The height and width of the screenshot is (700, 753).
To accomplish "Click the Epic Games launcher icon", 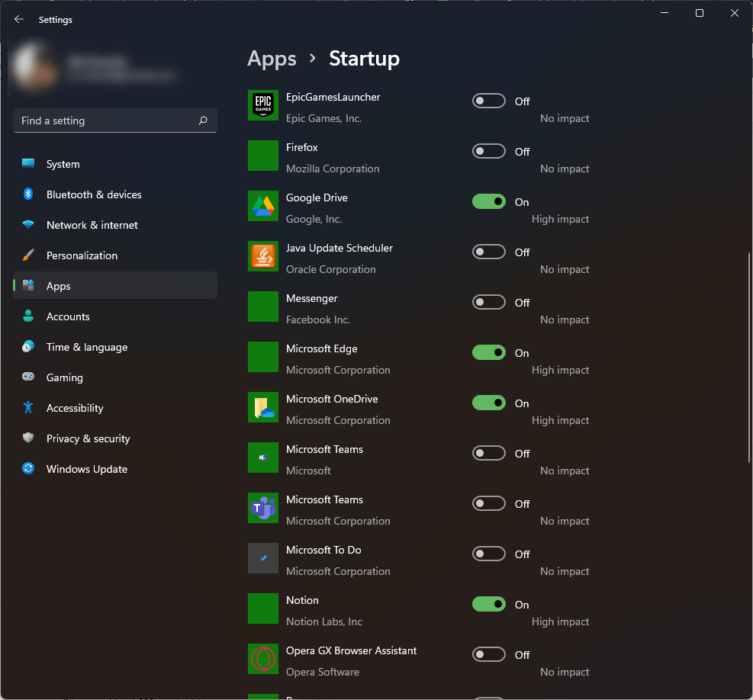I will click(x=263, y=105).
